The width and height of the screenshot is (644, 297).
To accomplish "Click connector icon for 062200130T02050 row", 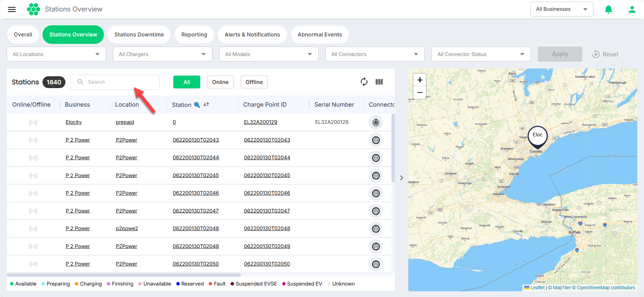I will pos(376,264).
